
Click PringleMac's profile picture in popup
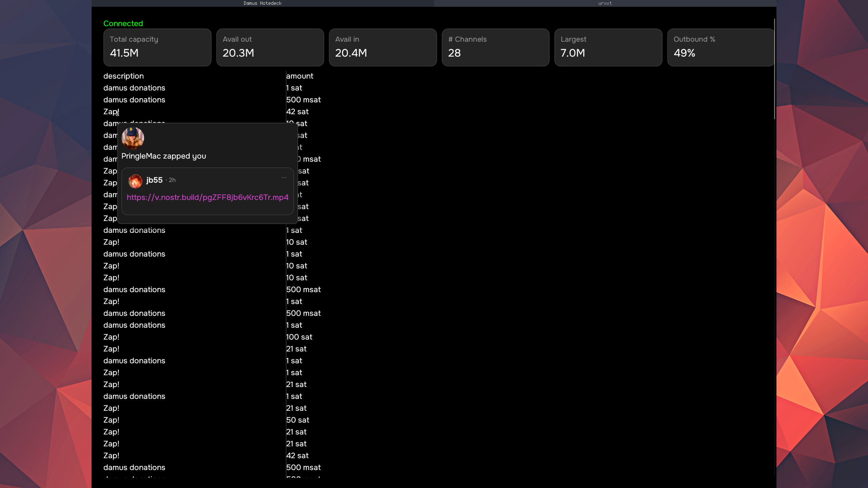133,138
